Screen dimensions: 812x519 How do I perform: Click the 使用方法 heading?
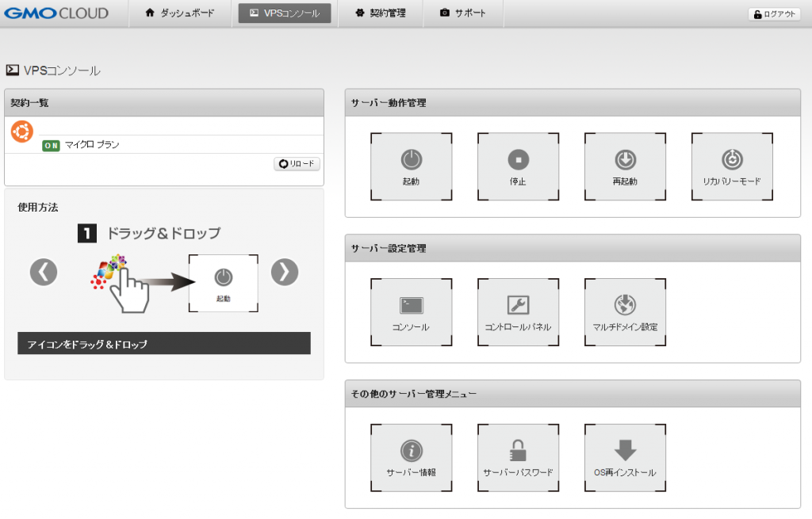38,208
